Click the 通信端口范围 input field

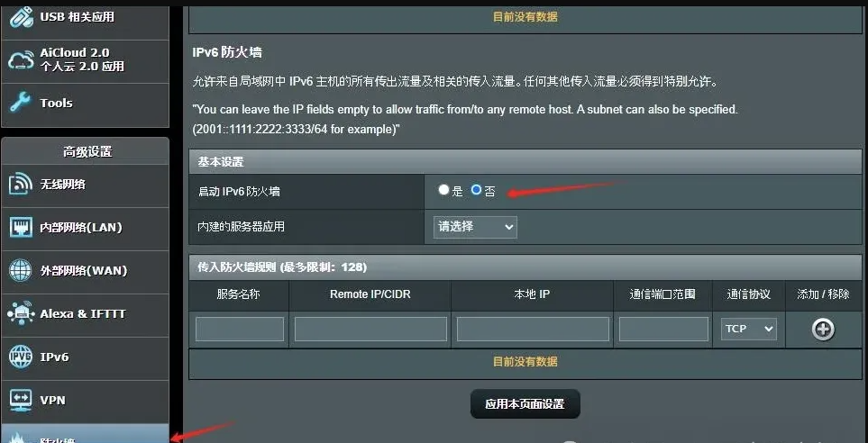click(x=663, y=329)
